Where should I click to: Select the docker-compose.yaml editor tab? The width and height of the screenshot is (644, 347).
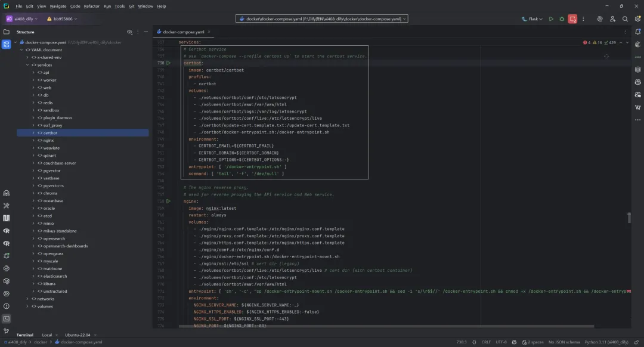pos(184,32)
